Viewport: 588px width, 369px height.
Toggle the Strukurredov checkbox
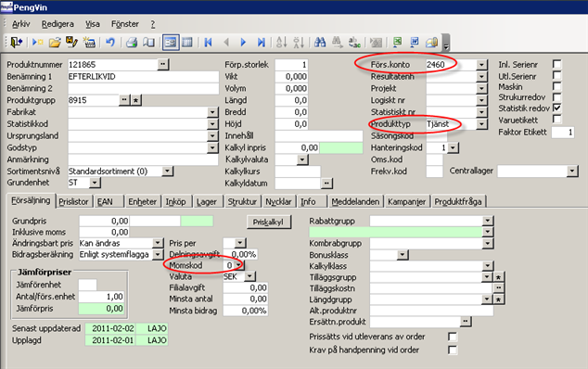pyautogui.click(x=557, y=97)
